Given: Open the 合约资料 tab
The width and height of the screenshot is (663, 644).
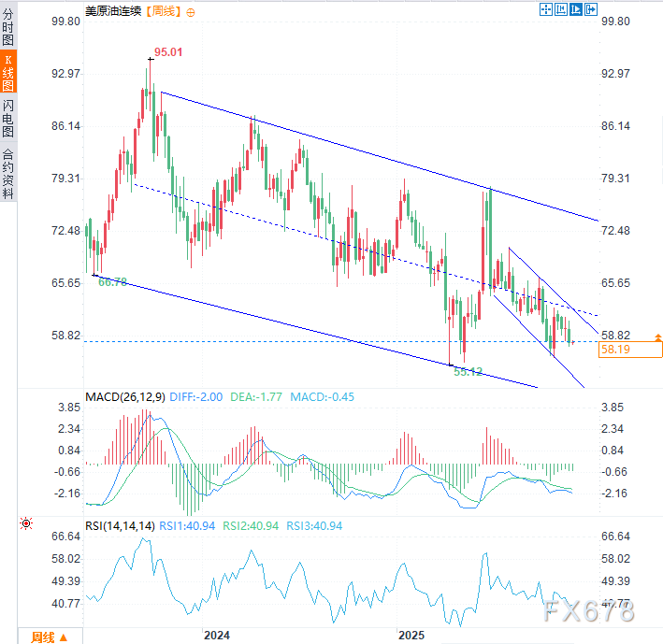Looking at the screenshot, I should click(x=8, y=174).
